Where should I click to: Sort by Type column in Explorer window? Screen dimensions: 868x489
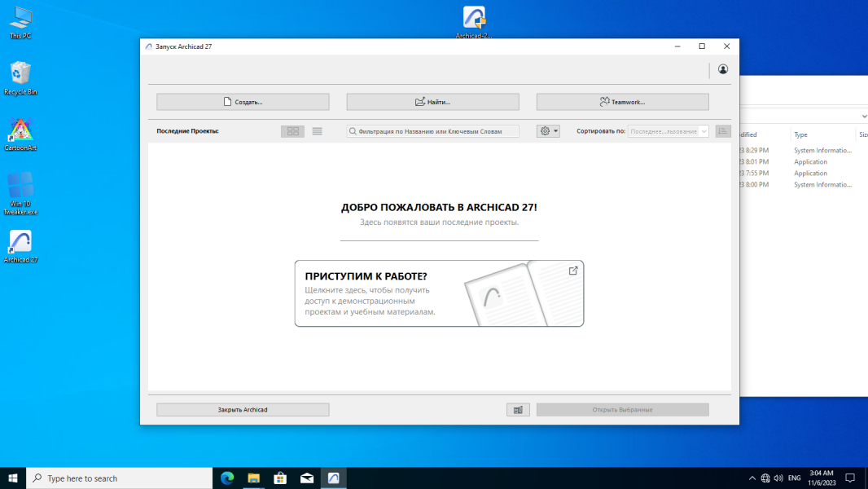click(800, 134)
